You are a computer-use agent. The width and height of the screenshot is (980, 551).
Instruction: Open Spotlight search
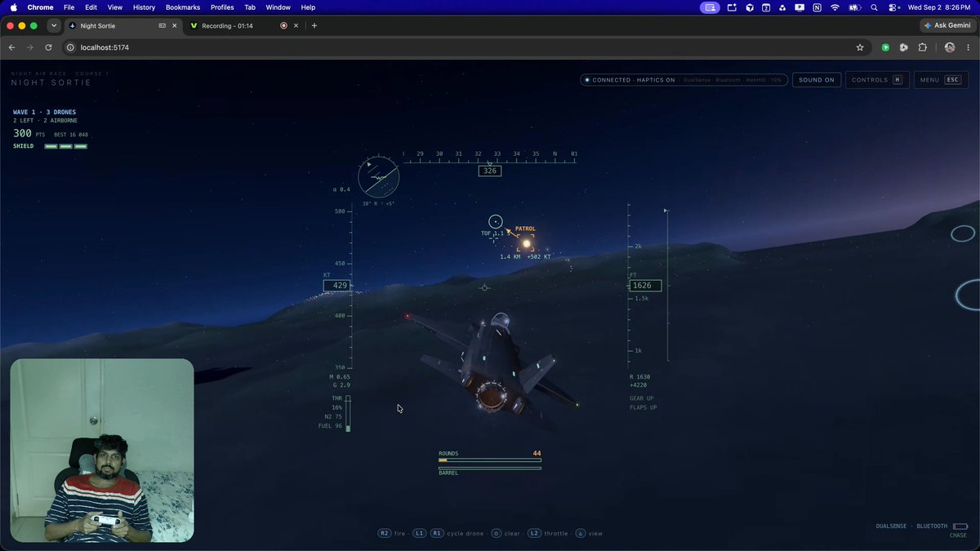pyautogui.click(x=875, y=7)
